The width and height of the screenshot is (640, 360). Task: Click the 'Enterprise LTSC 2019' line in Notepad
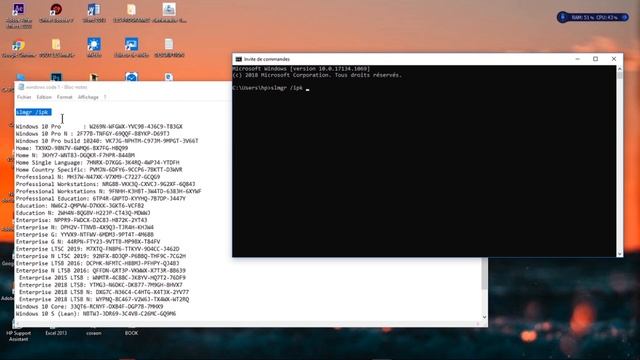(97, 249)
